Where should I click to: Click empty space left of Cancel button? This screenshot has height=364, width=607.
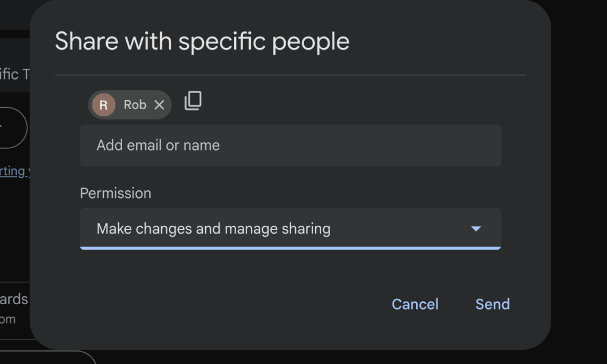point(237,304)
